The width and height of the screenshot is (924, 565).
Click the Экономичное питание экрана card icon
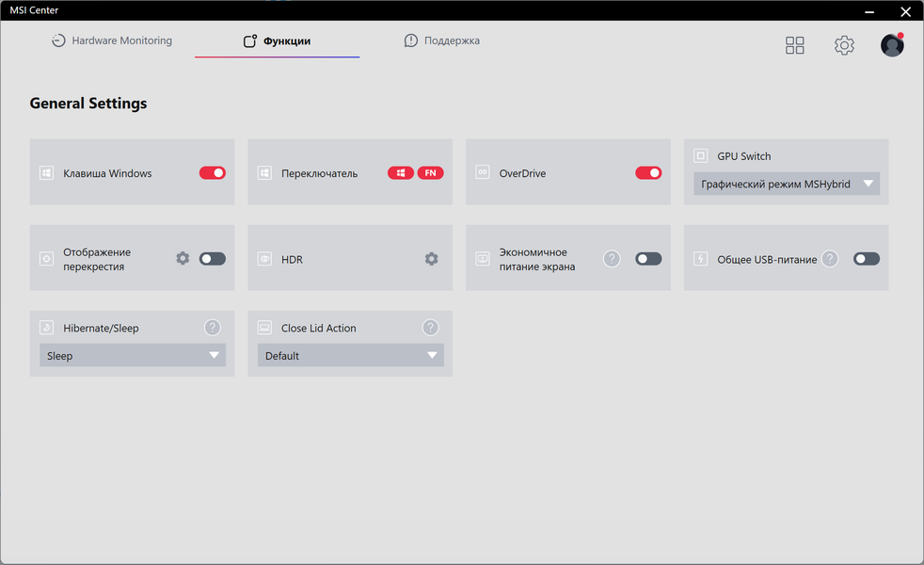[x=483, y=259]
